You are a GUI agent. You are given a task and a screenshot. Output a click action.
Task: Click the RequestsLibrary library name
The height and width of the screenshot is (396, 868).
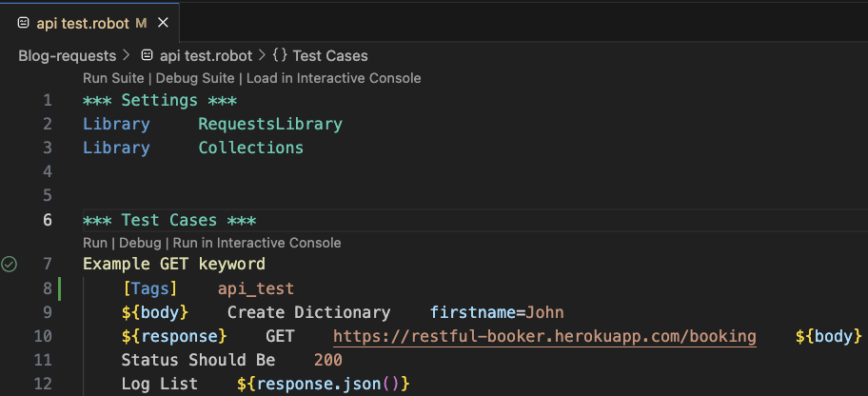click(270, 124)
